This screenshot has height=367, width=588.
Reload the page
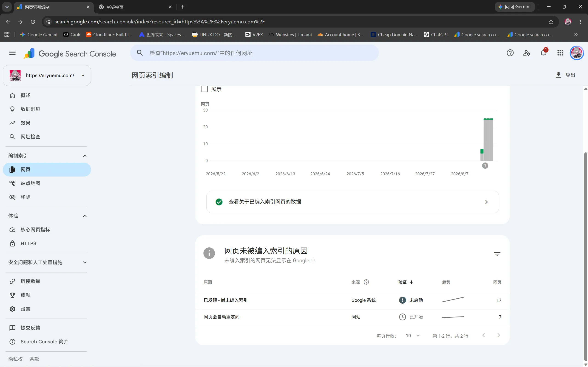pos(33,22)
